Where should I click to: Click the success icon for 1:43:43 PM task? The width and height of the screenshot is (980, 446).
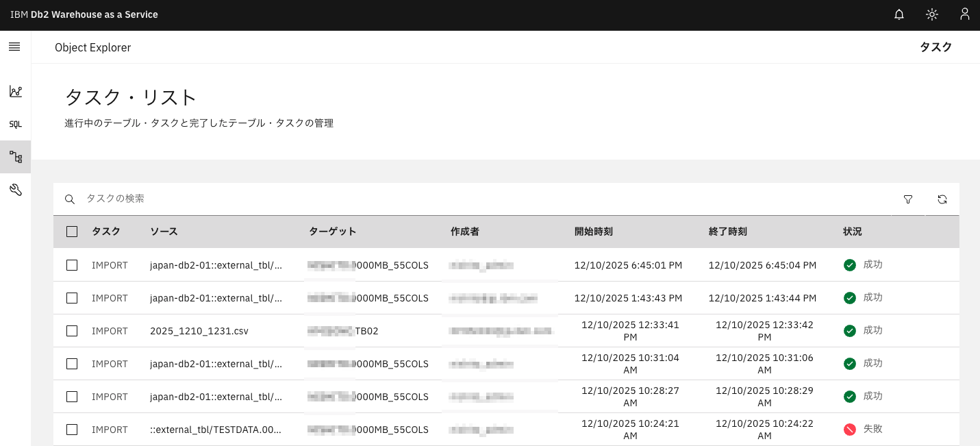pos(850,298)
